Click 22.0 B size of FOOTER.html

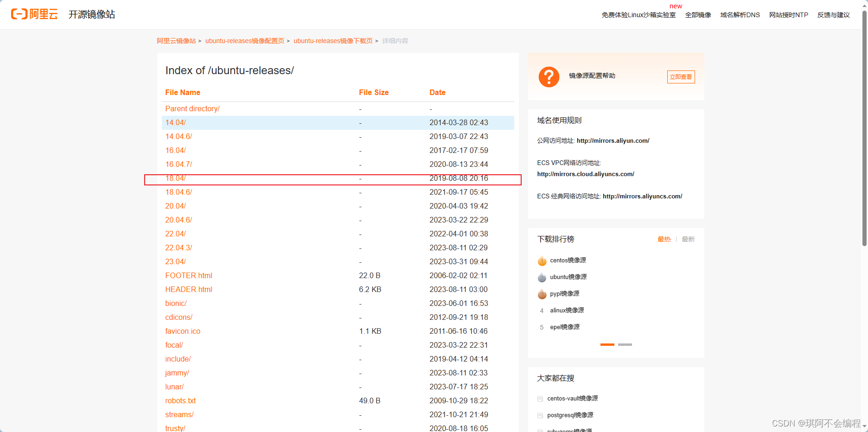pyautogui.click(x=370, y=275)
